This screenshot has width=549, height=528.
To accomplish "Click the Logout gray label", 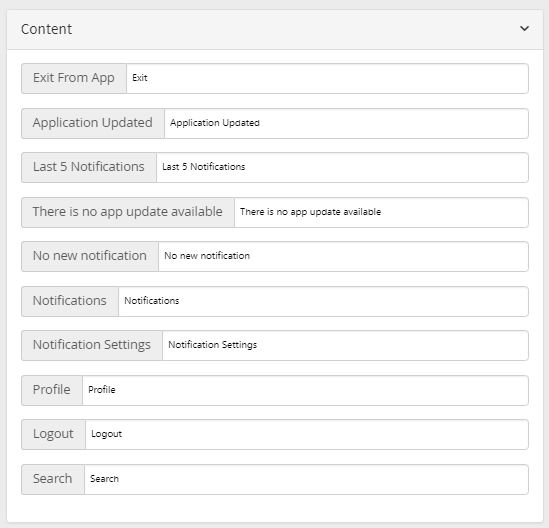I will [54, 435].
